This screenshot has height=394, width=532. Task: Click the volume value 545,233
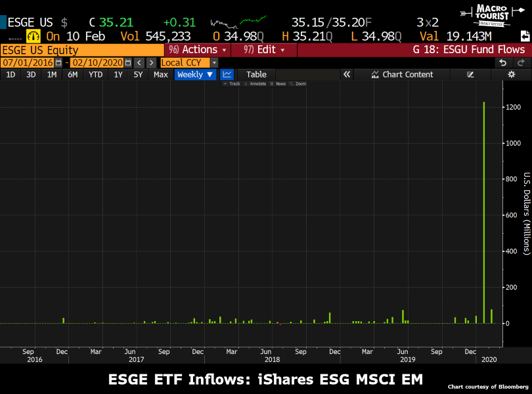coord(168,36)
